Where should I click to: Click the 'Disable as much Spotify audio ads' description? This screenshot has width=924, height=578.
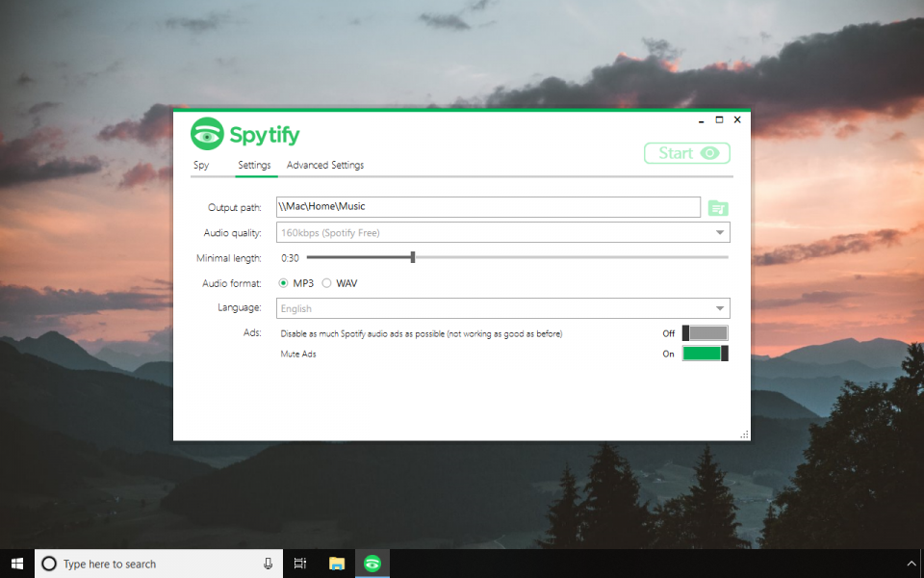coord(422,334)
